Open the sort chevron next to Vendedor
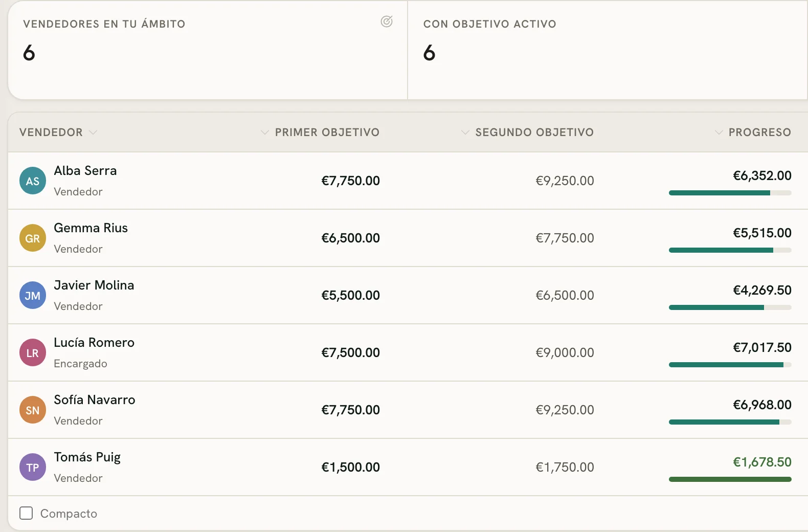The image size is (808, 532). tap(93, 132)
